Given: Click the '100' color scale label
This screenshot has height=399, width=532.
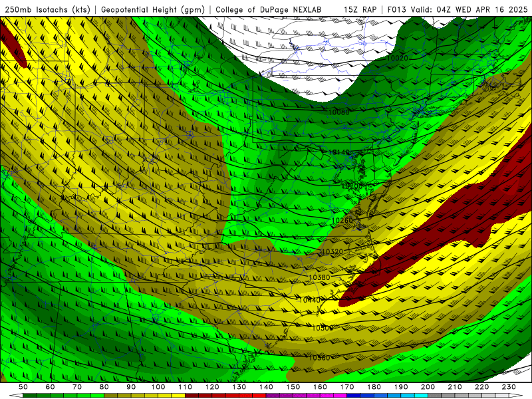Looking at the screenshot, I should click(158, 387).
